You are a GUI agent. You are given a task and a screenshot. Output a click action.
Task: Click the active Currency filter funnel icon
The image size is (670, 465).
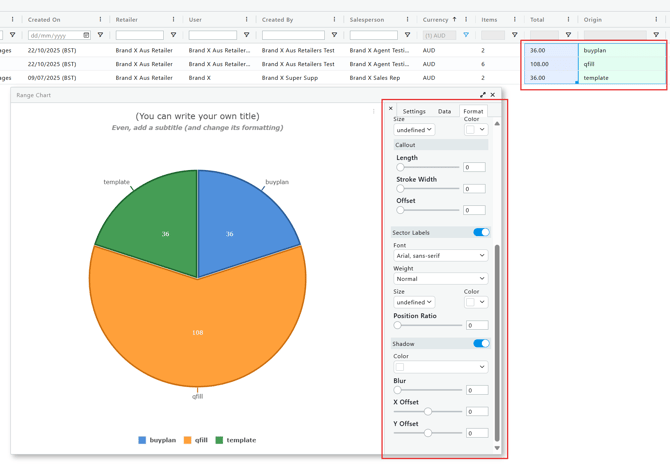(x=466, y=35)
